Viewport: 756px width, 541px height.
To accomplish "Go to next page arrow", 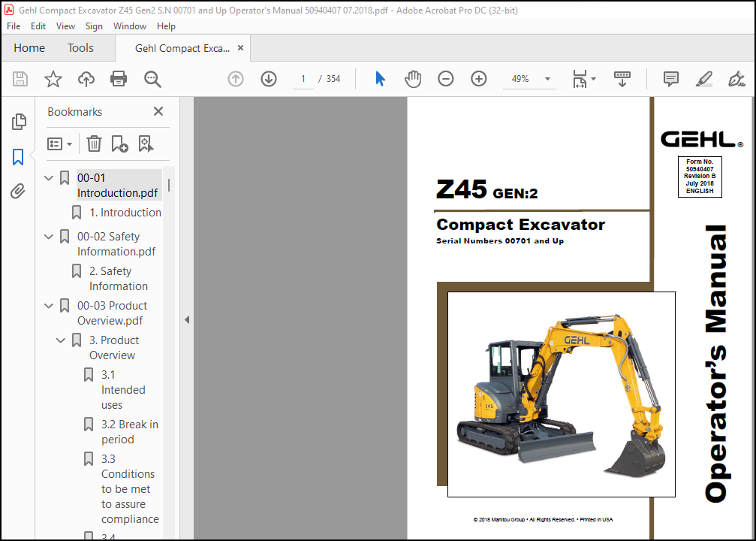I will pos(269,79).
